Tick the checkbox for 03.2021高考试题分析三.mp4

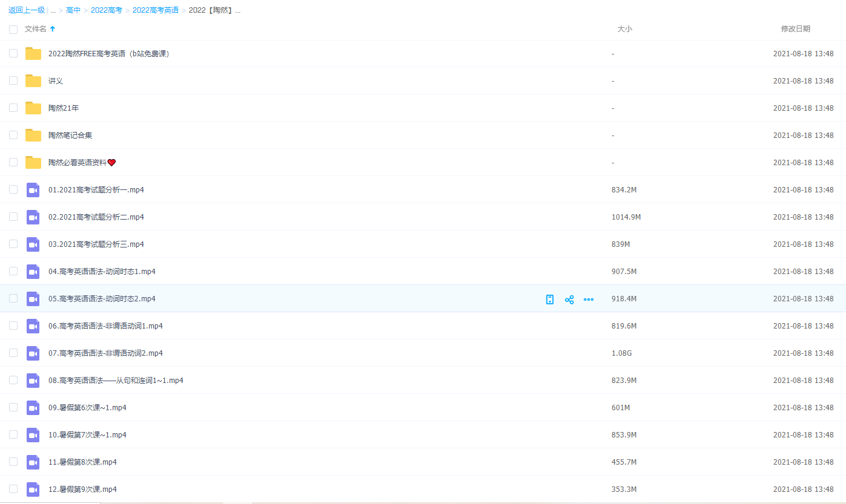pos(13,244)
